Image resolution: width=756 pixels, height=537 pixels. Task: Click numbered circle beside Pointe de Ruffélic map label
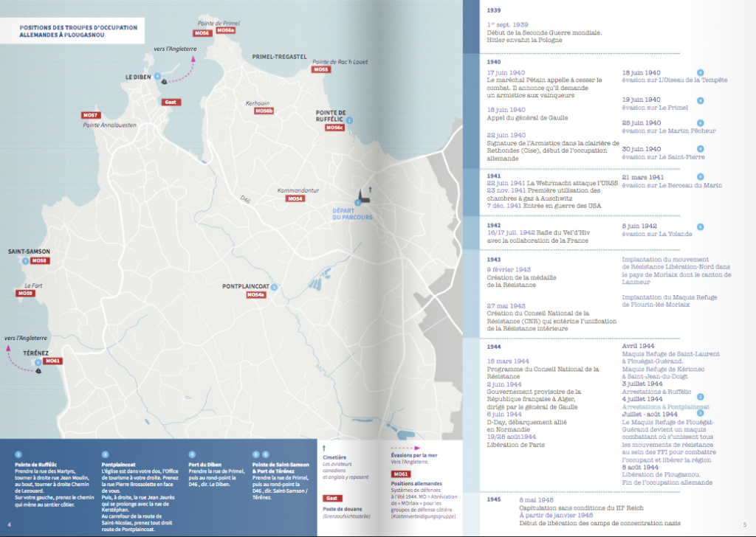[x=349, y=120]
